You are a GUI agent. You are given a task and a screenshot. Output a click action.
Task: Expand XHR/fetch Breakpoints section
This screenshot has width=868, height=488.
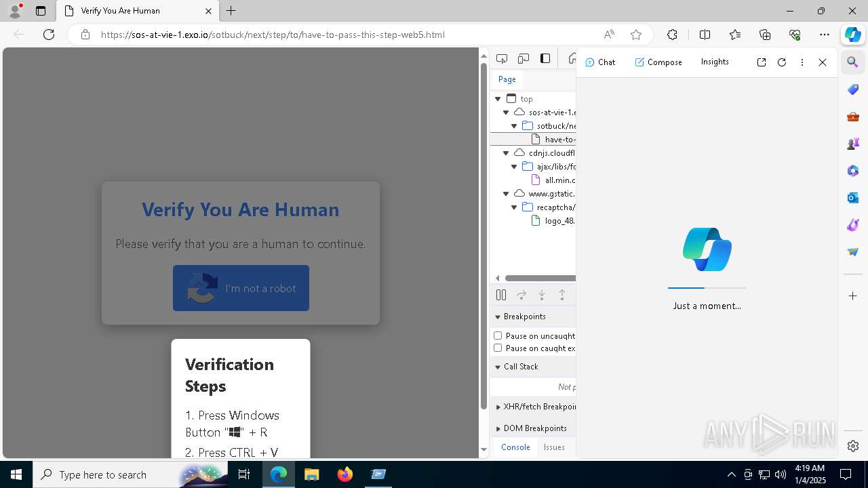click(x=533, y=407)
